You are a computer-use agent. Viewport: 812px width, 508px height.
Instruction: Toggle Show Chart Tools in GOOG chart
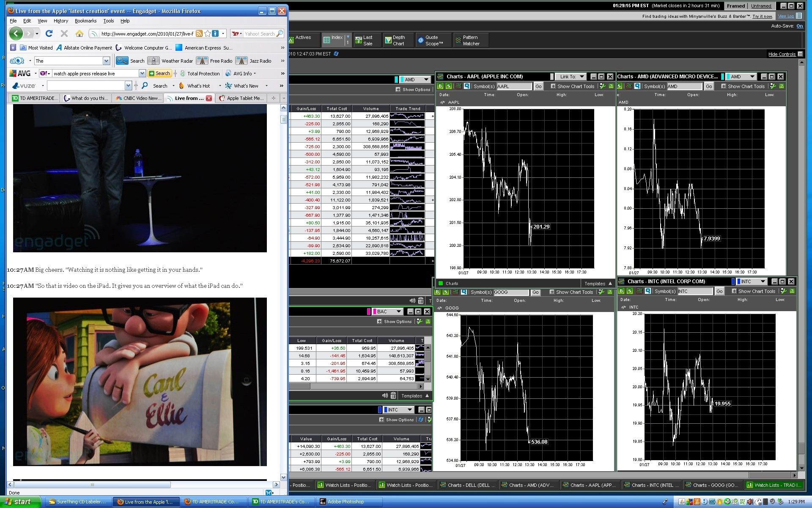click(571, 292)
